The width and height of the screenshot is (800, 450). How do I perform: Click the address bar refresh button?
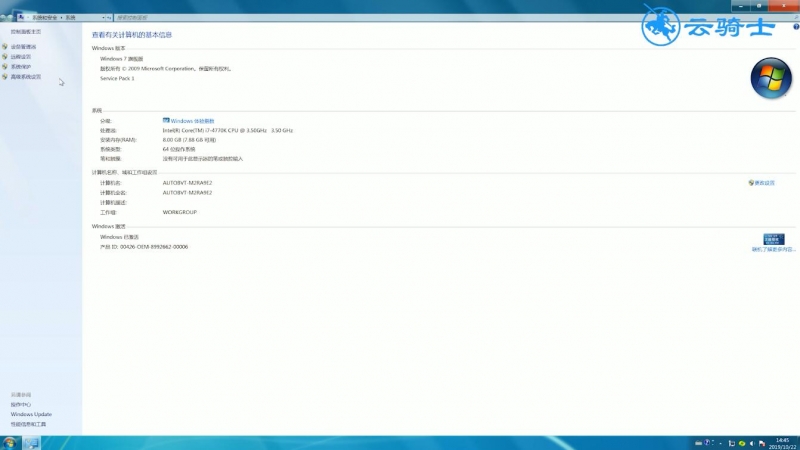[x=109, y=17]
